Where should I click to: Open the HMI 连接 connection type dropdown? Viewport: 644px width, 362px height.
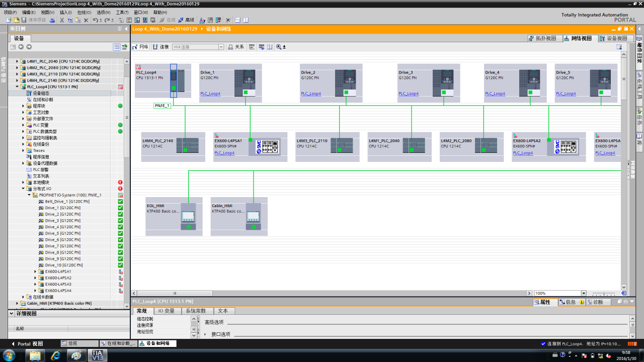coord(221,47)
